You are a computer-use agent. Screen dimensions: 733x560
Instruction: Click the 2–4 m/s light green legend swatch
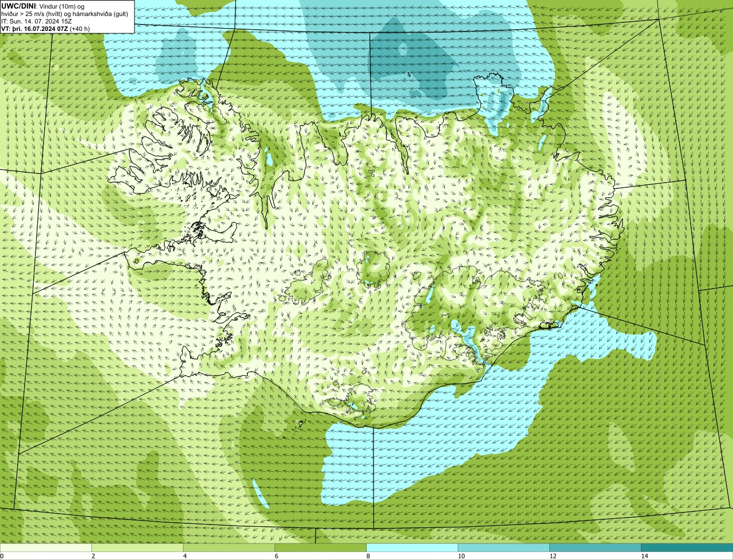(137, 548)
